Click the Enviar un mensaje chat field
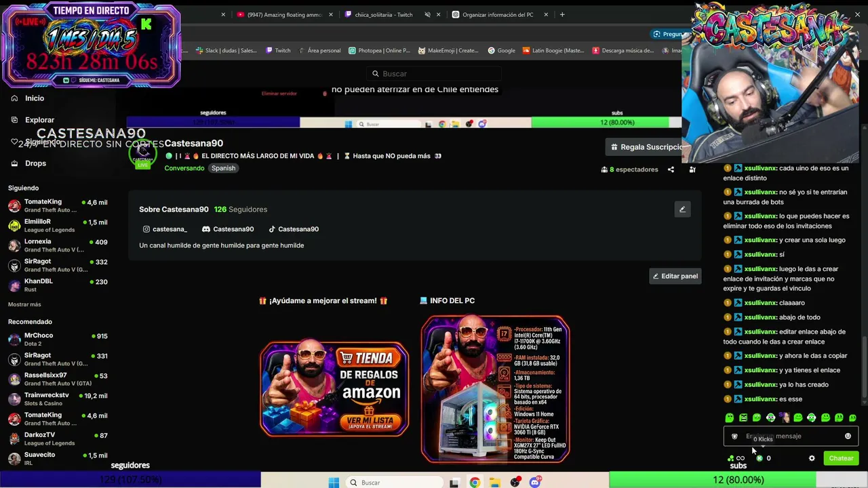868x488 pixels. 791,436
